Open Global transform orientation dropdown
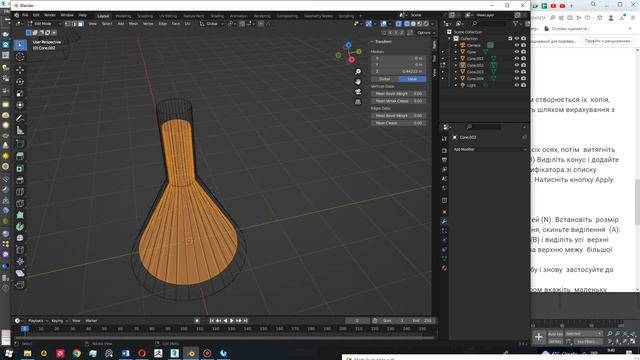Screen dimensions: 640x360 tap(212, 24)
